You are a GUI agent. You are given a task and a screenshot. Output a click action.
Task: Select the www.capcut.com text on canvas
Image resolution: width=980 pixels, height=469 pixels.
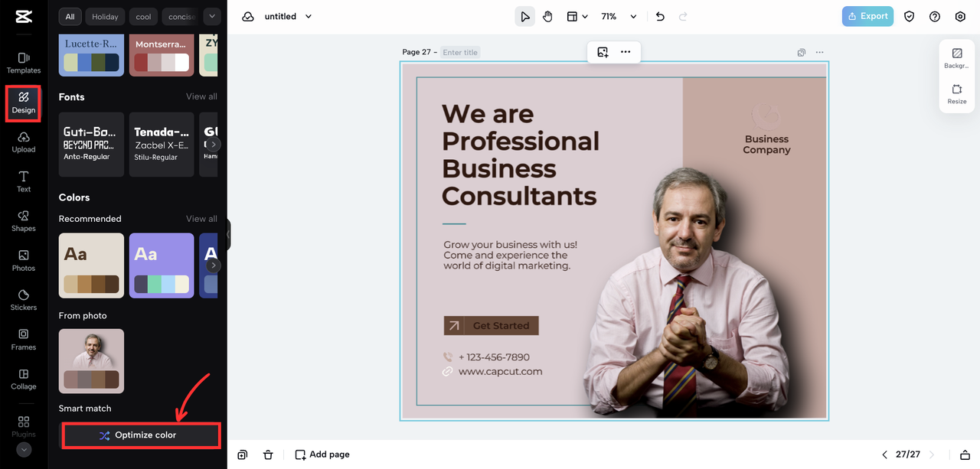[500, 372]
